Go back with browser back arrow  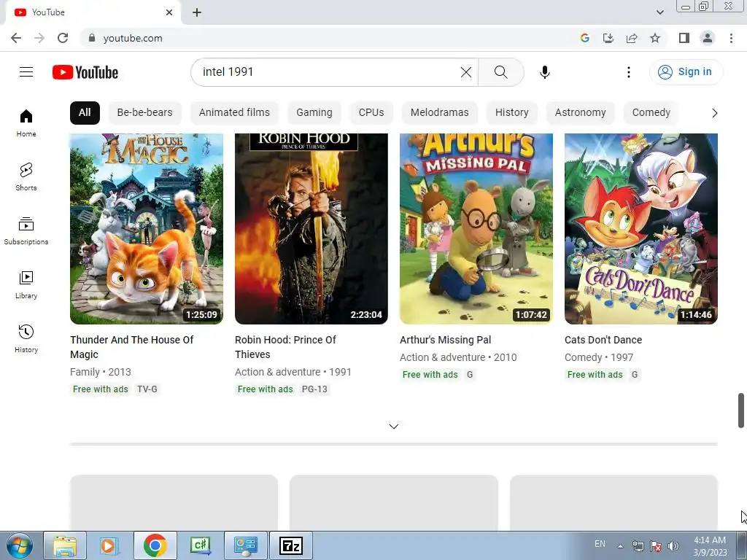pyautogui.click(x=16, y=38)
